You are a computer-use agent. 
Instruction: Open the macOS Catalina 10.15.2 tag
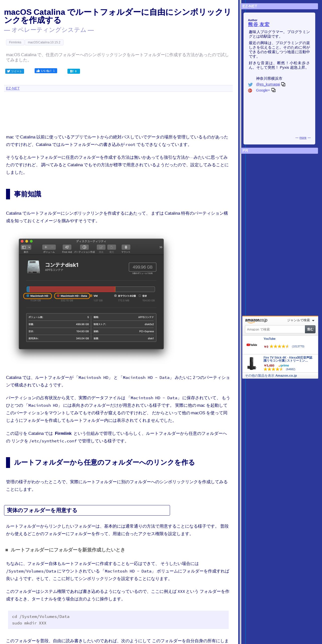[44, 42]
